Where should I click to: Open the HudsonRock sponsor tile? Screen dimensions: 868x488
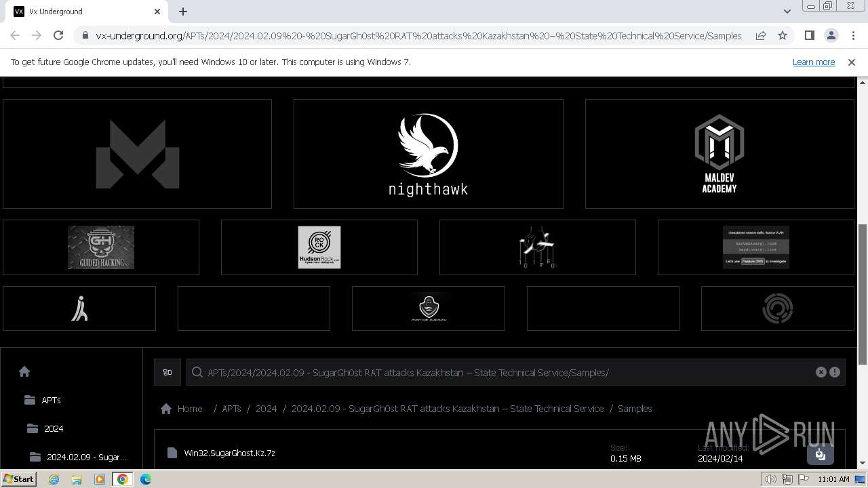(319, 247)
